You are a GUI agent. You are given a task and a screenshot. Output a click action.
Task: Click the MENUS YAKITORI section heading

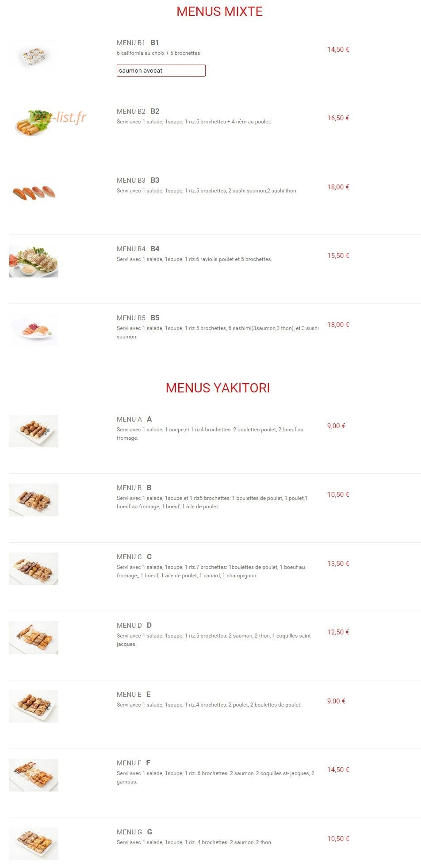click(218, 388)
